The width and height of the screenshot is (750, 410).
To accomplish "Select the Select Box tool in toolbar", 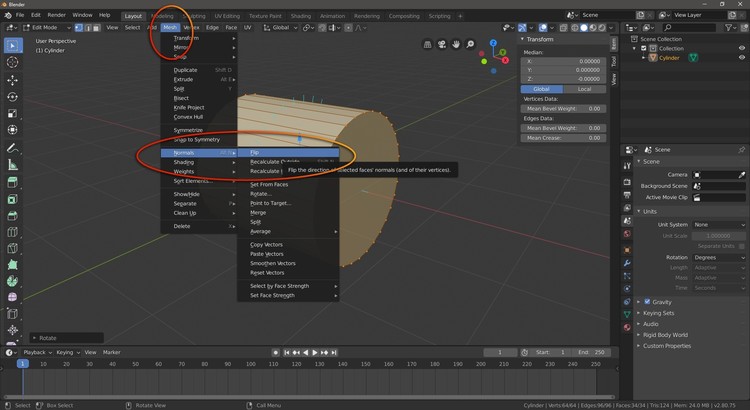I will pos(13,45).
